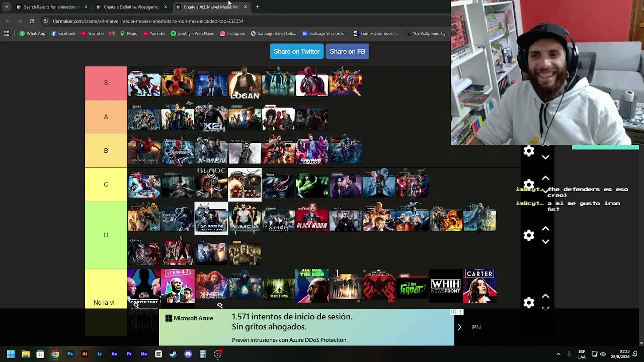Viewport: 644px width, 362px height.
Task: Open Illustrator from the taskbar
Action: pyautogui.click(x=85, y=354)
